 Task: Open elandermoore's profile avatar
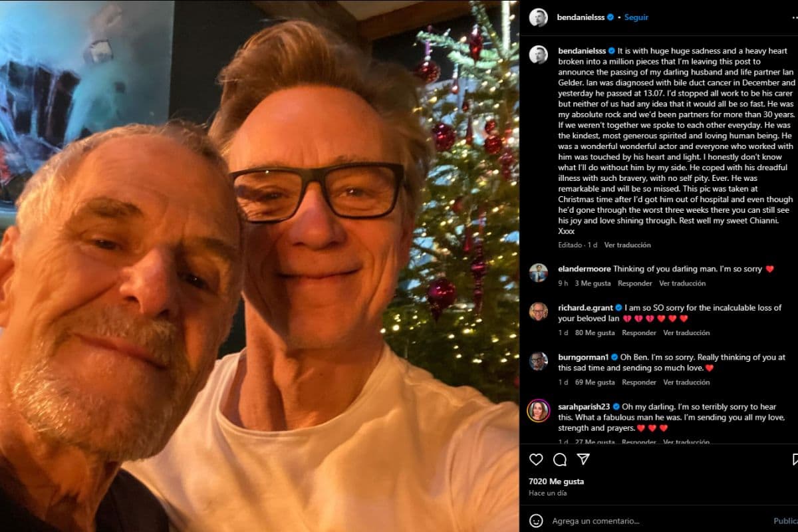click(x=538, y=273)
